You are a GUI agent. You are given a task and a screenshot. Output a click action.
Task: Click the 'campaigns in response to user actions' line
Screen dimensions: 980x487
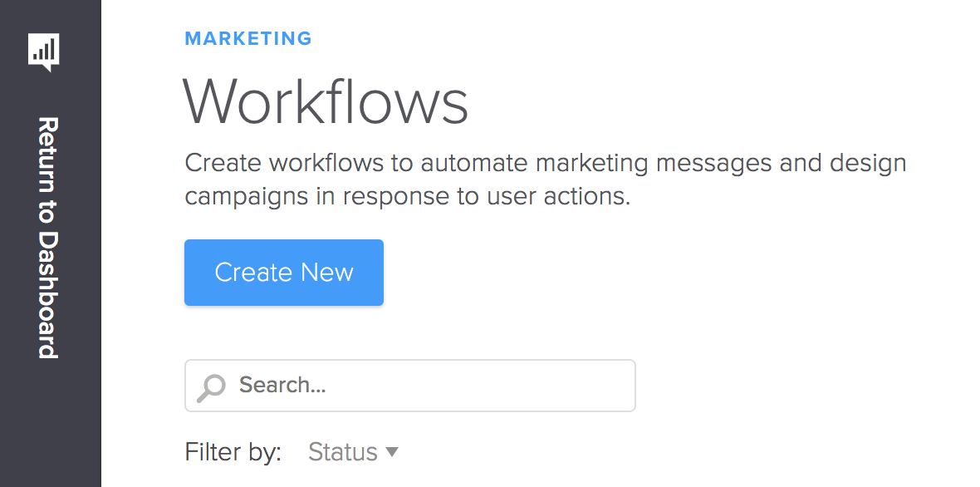(408, 197)
